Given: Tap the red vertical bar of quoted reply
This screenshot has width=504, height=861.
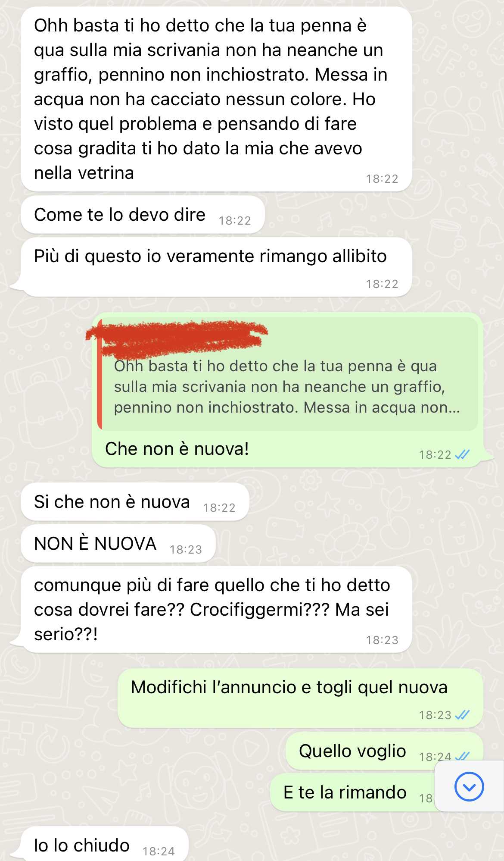Looking at the screenshot, I should [x=100, y=374].
